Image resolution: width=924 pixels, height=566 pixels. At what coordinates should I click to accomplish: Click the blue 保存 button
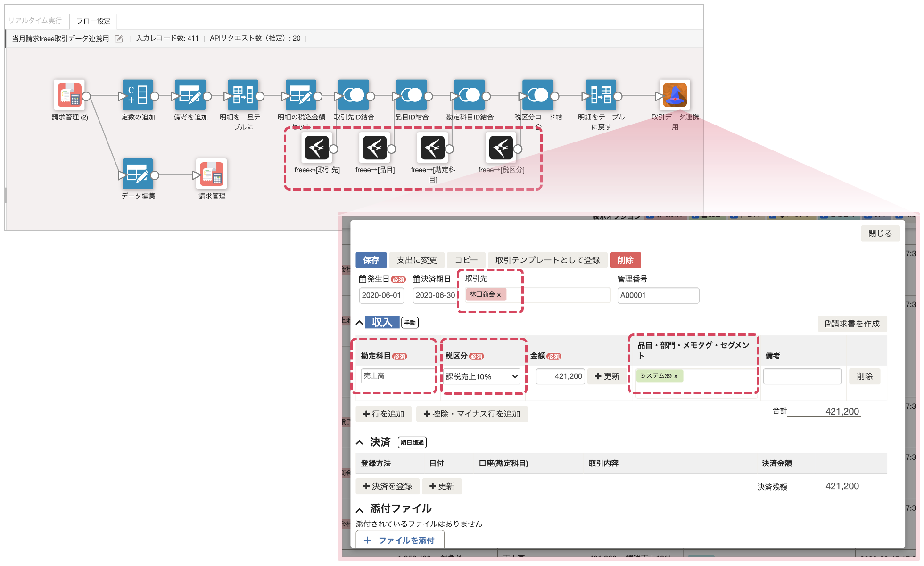coord(371,260)
